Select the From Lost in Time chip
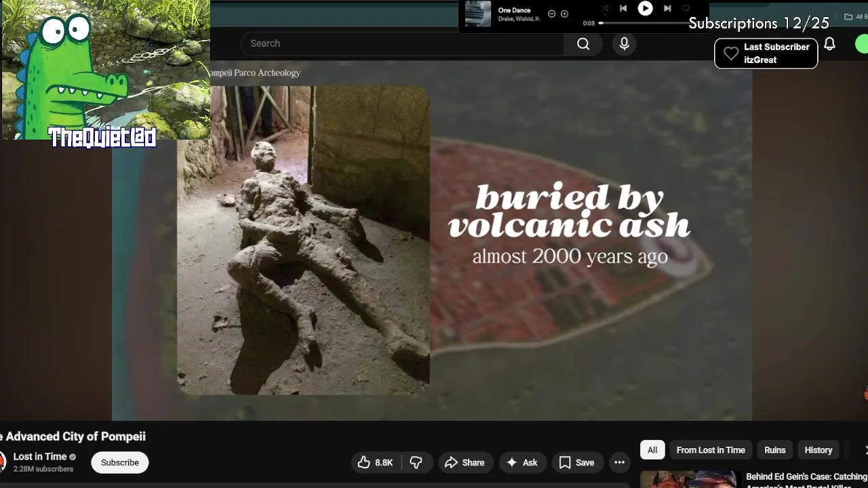 [711, 450]
